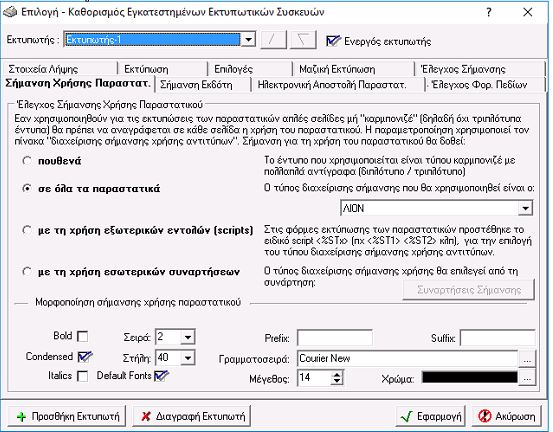The image size is (553, 432).
Task: Click the Ακύρωση cancel button
Action: (507, 416)
